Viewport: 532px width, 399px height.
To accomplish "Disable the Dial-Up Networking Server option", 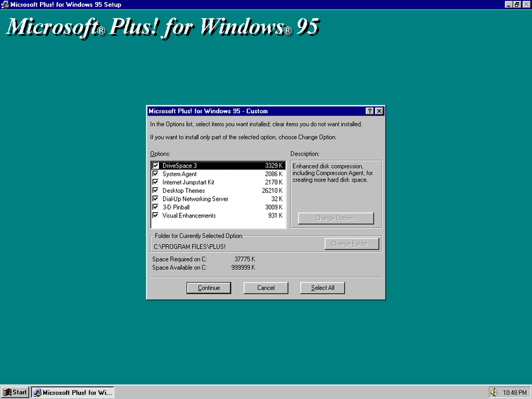I will (154, 198).
